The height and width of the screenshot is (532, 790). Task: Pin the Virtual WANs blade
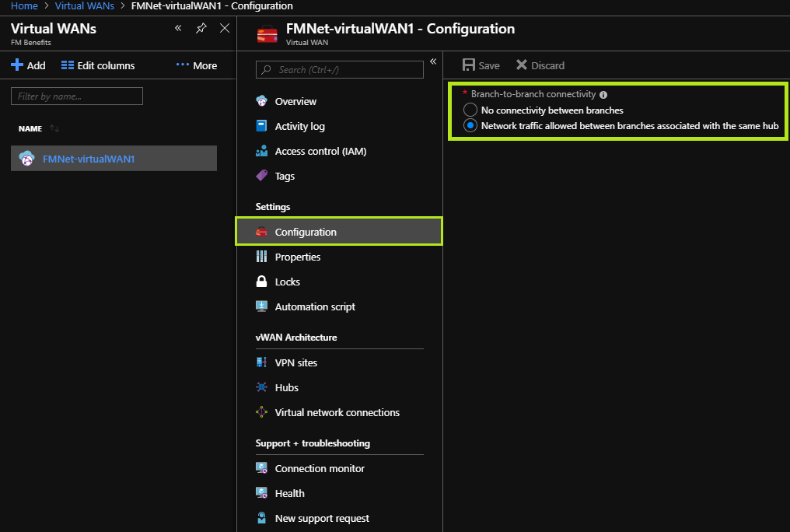[201, 28]
